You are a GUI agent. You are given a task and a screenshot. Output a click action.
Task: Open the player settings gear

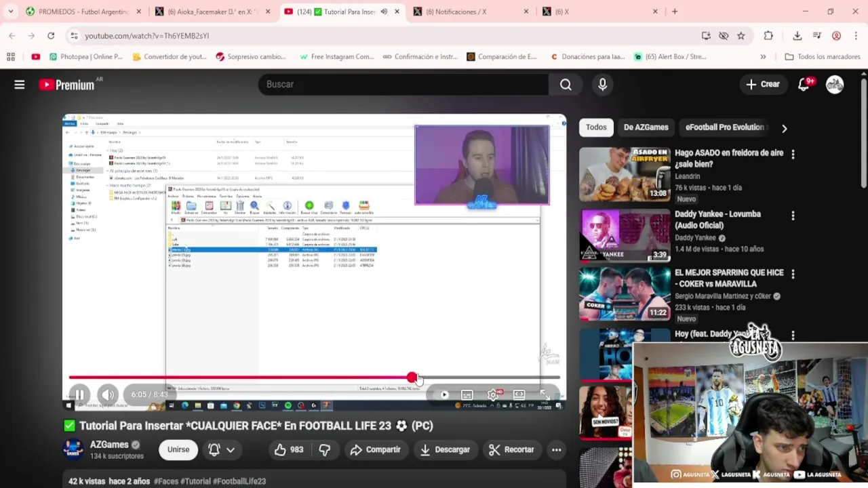pos(493,394)
